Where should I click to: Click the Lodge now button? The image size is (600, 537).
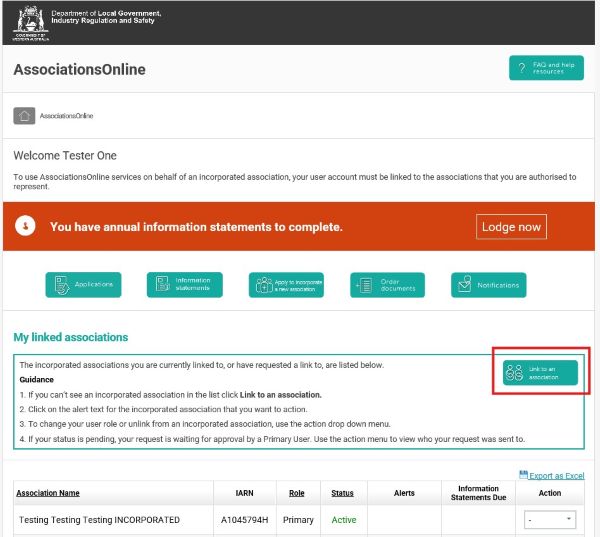click(x=511, y=227)
